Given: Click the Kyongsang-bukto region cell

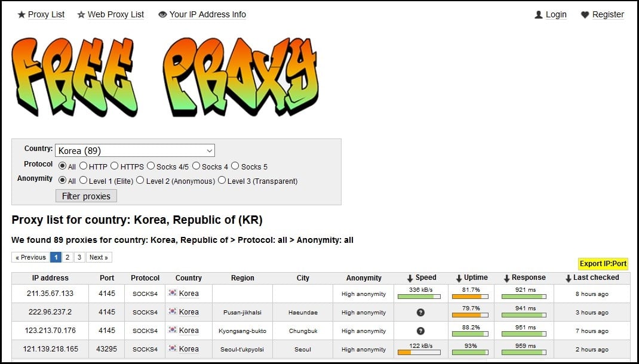Looking at the screenshot, I should click(x=242, y=331).
